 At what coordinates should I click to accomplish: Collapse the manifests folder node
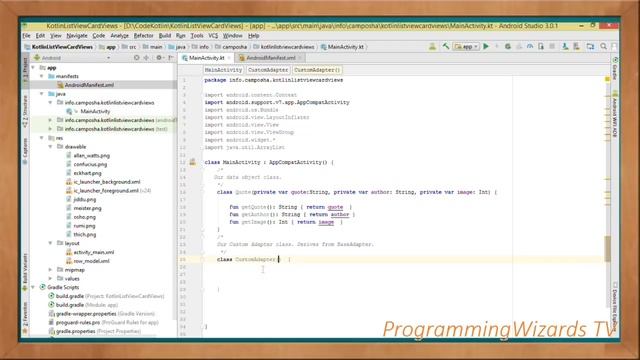click(x=42, y=76)
